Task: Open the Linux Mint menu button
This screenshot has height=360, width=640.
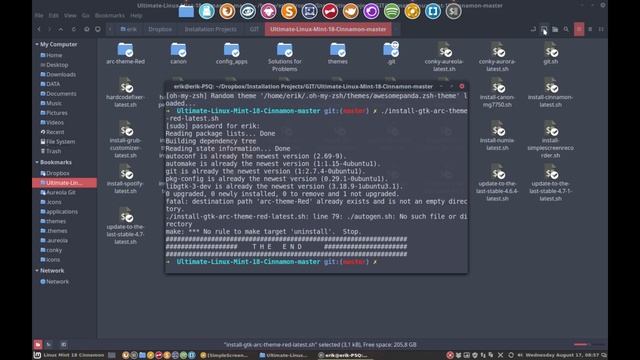Action: pyautogui.click(x=37, y=355)
